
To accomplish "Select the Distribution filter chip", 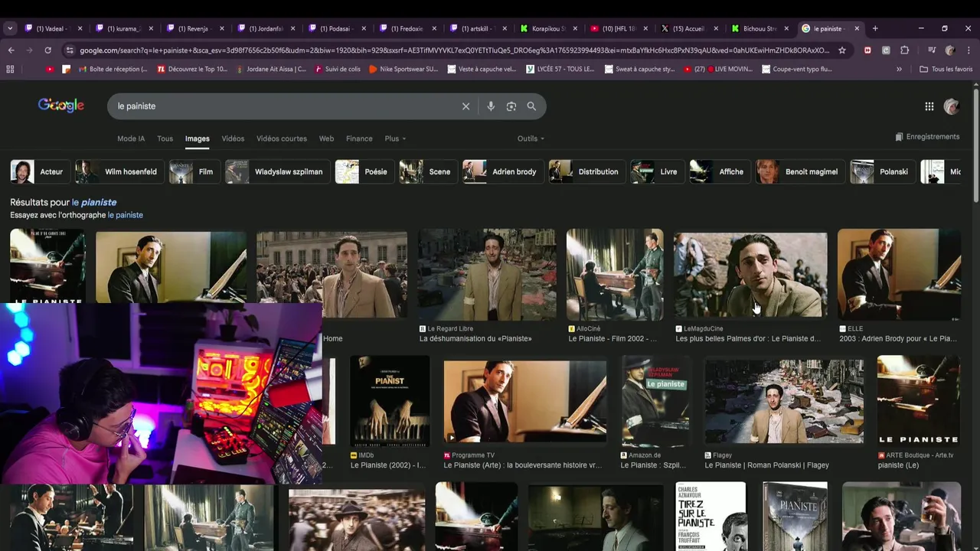I will pyautogui.click(x=587, y=171).
